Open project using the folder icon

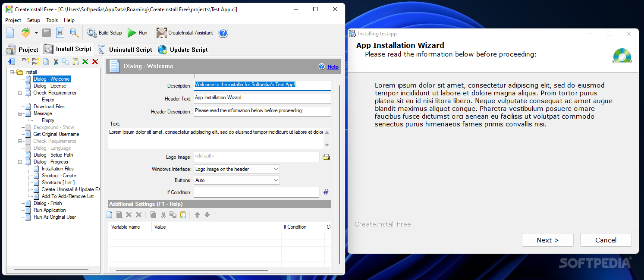click(x=25, y=33)
